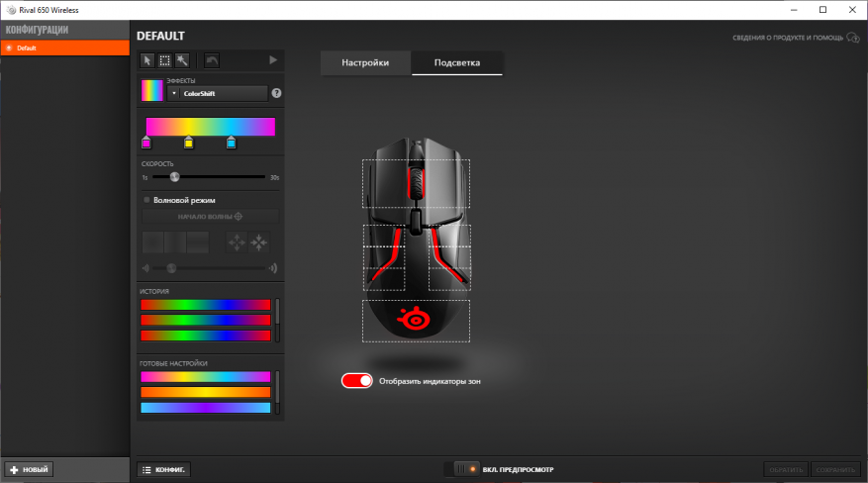868x483 pixels.
Task: Select the left red stripe lighting zone
Action: coord(384,257)
